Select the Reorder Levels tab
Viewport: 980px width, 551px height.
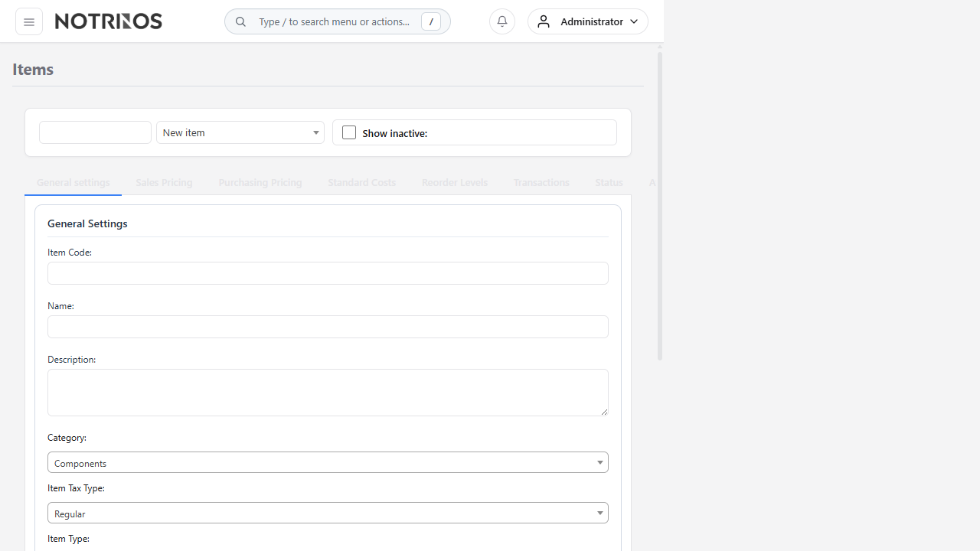pyautogui.click(x=455, y=182)
